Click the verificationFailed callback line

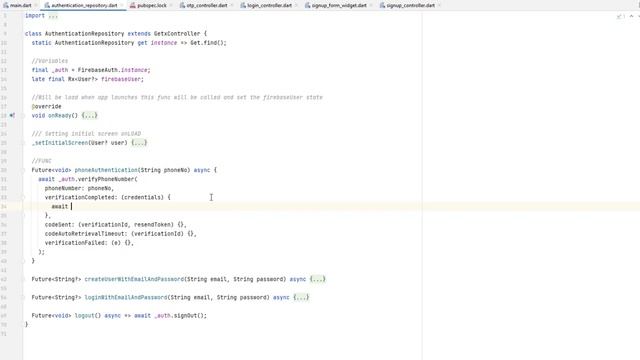click(x=89, y=243)
